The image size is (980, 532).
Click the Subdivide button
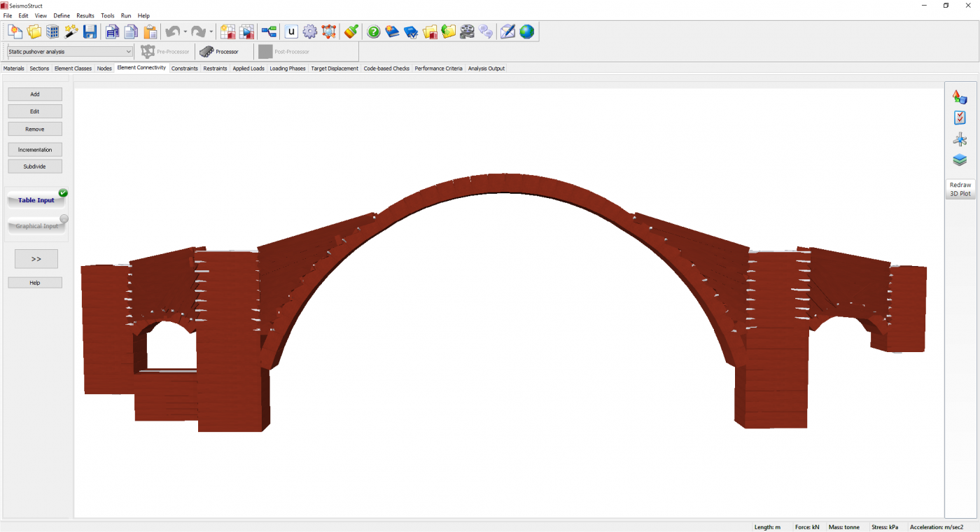point(35,167)
